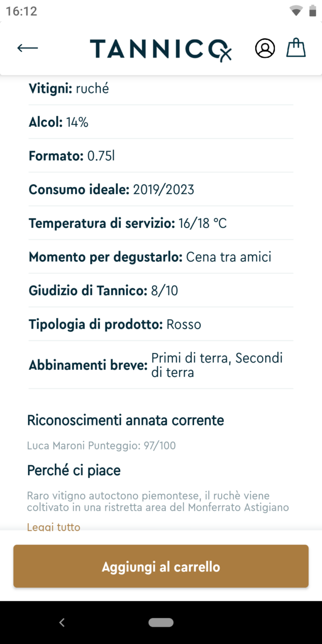This screenshot has height=644, width=322.
Task: Tap the back arrow icon
Action: pyautogui.click(x=27, y=48)
